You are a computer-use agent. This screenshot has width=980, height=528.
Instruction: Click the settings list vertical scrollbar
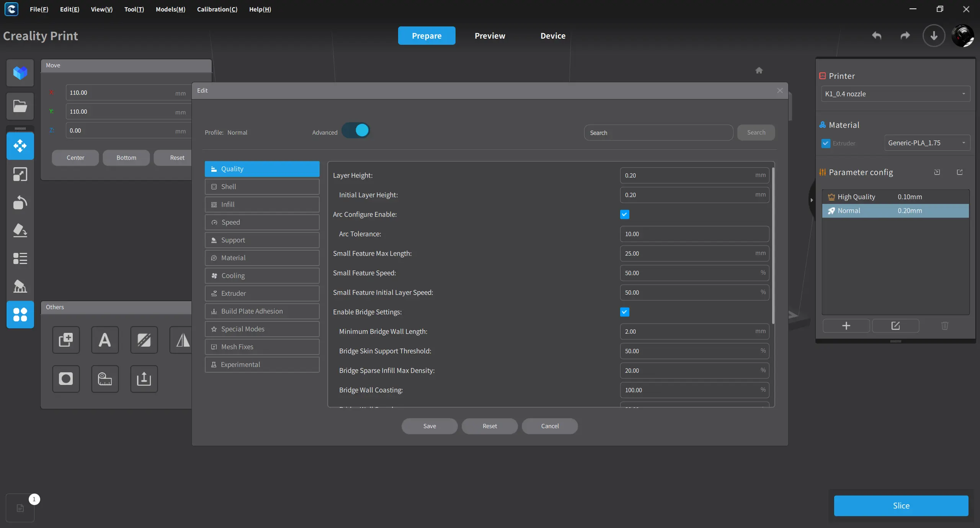point(773,246)
